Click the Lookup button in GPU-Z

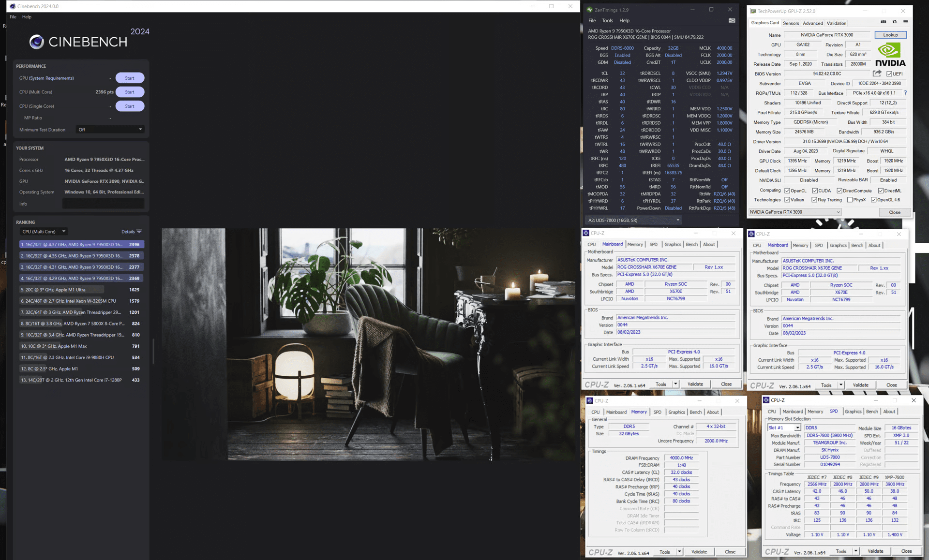coord(890,35)
